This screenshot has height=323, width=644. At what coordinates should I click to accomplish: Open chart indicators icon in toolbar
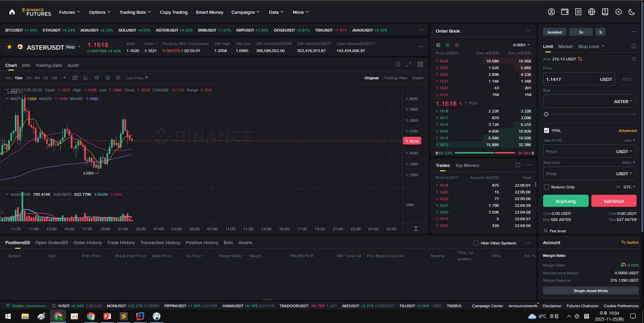tap(86, 78)
